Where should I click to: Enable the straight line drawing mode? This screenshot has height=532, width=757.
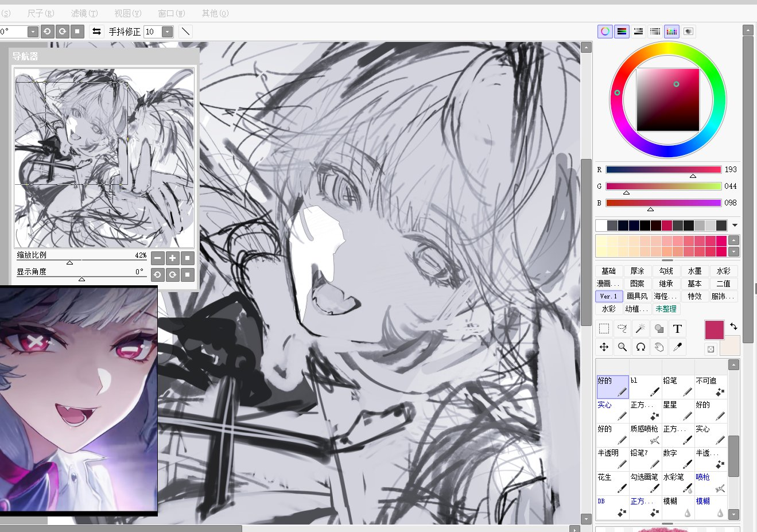click(x=185, y=32)
